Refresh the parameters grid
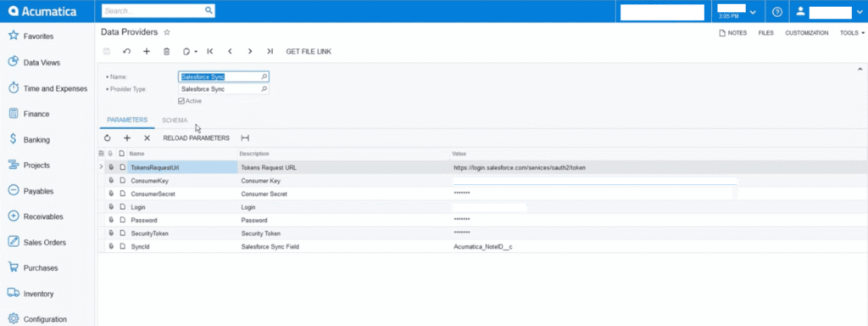Screen dimensions: 868x326 pos(108,138)
